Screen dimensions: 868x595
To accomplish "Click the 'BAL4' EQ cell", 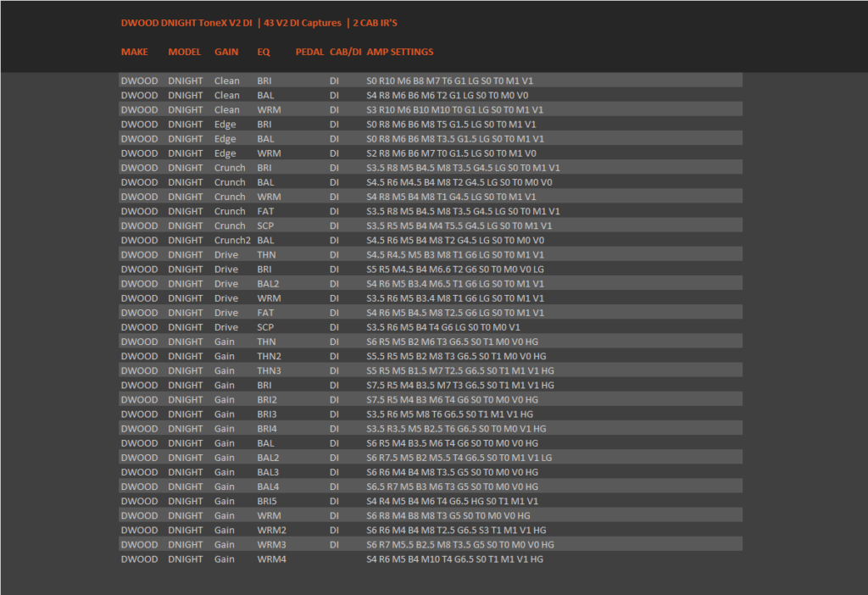I will [268, 487].
